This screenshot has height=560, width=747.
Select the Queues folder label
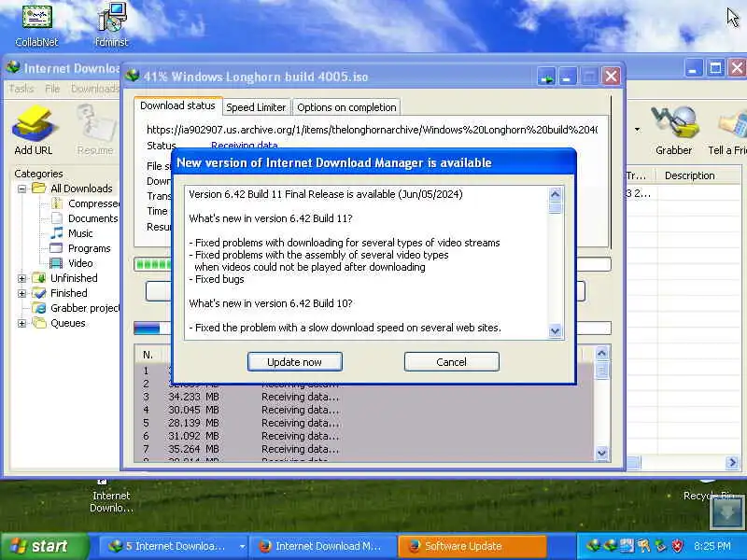67,323
